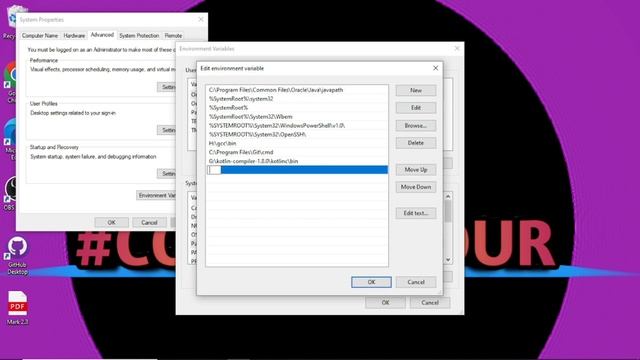The image size is (640, 360).
Task: Switch to the Computer Name tab
Action: (40, 36)
